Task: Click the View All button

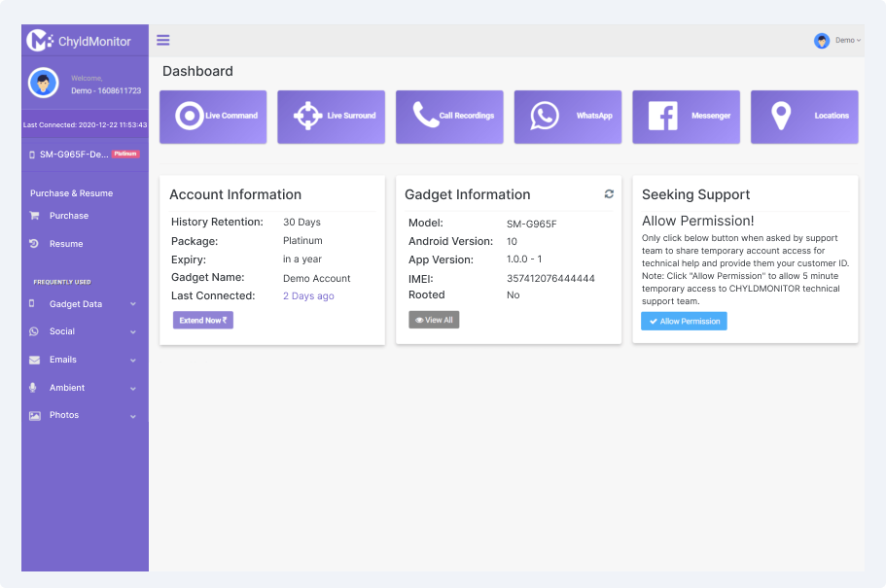Action: point(434,320)
